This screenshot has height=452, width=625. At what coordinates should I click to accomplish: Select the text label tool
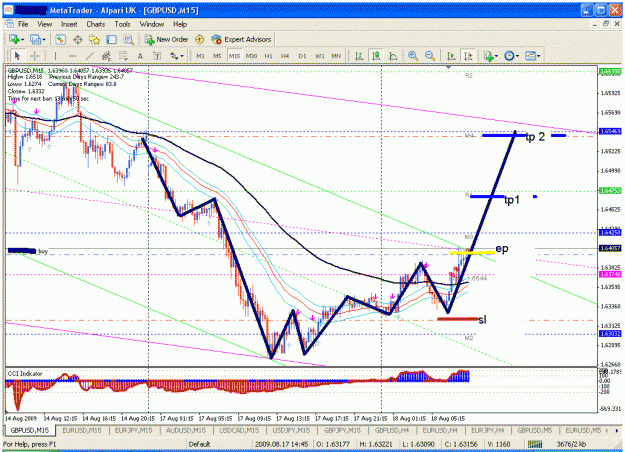[157, 56]
